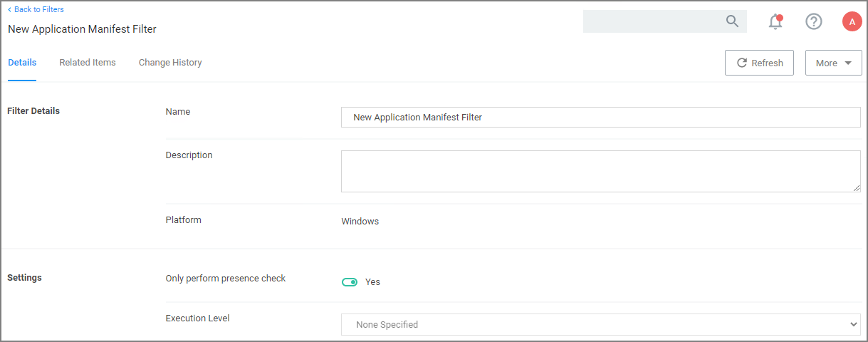
Task: Click the back chevron beside Back to Filters
Action: tap(9, 9)
